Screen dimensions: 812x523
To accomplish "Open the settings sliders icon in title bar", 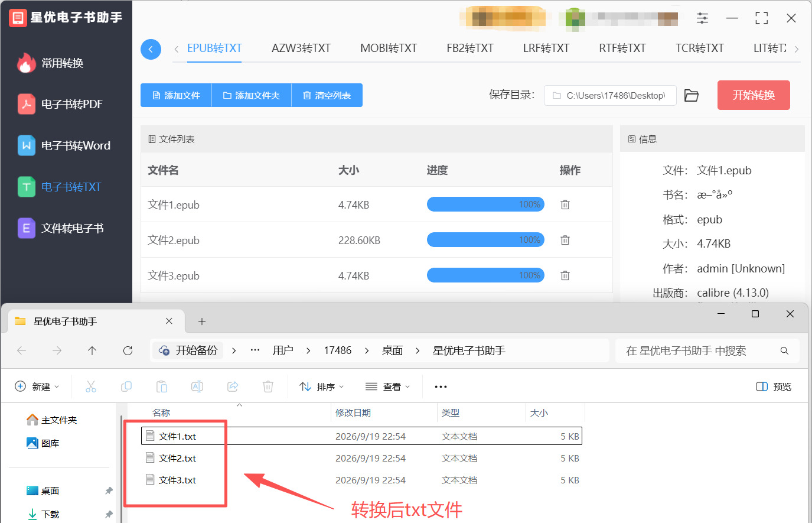I will coord(702,18).
